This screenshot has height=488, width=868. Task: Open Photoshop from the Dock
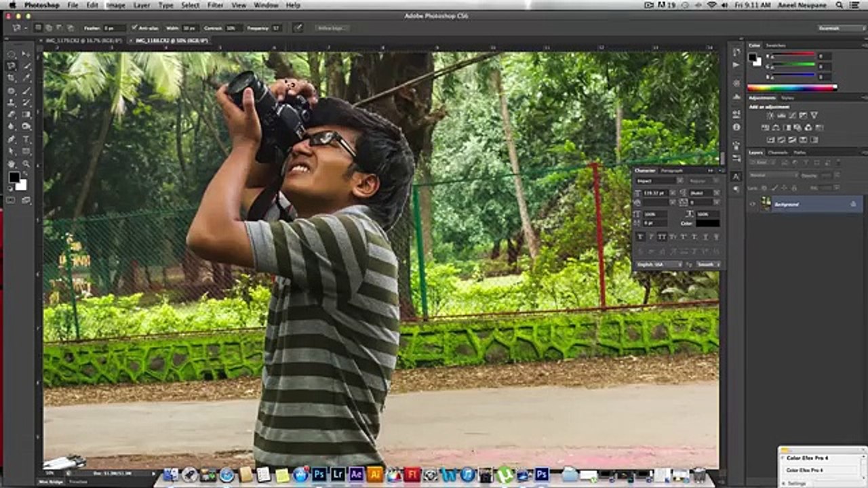319,474
